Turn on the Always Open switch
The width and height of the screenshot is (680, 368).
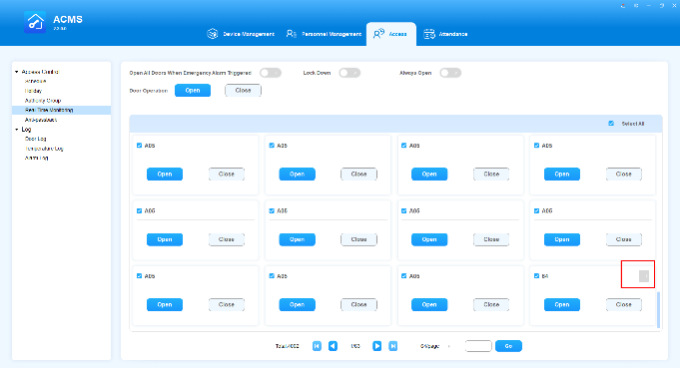pos(450,73)
